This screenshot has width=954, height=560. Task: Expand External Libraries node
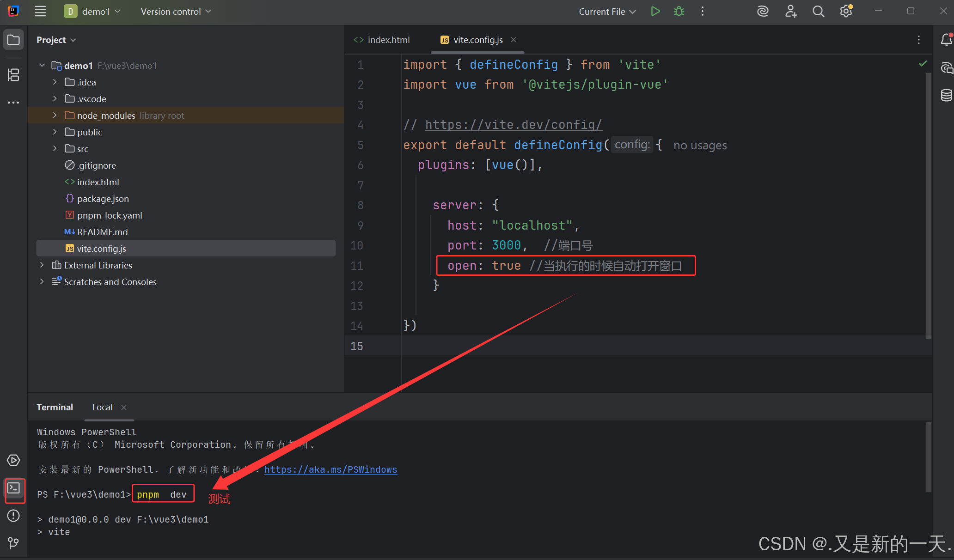[x=42, y=265]
